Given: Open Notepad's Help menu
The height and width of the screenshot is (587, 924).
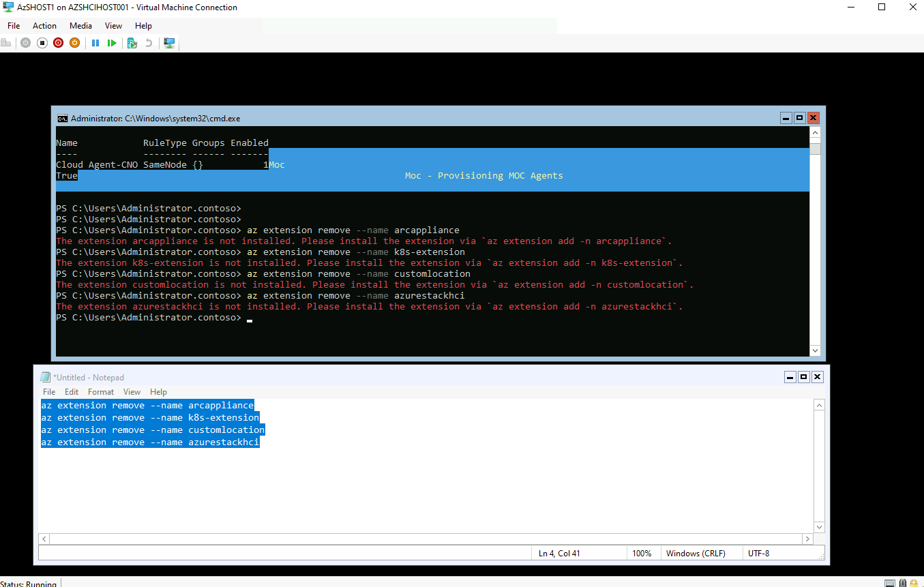Looking at the screenshot, I should coord(158,392).
